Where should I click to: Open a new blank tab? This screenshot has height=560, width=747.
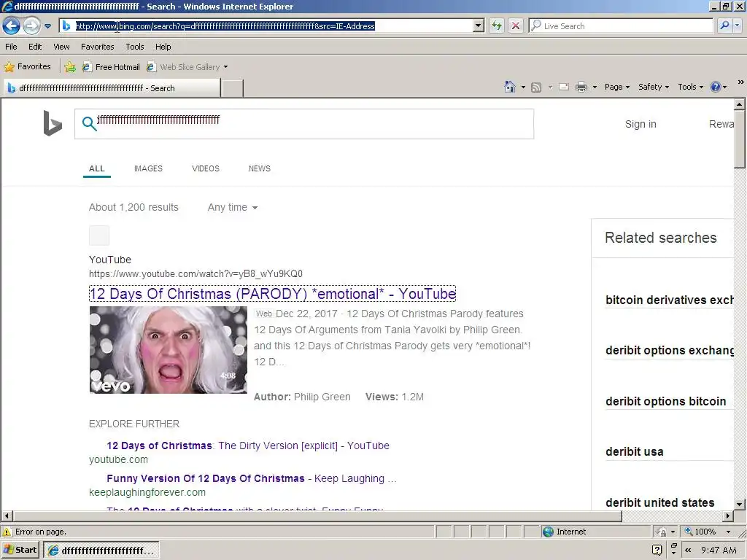click(233, 88)
